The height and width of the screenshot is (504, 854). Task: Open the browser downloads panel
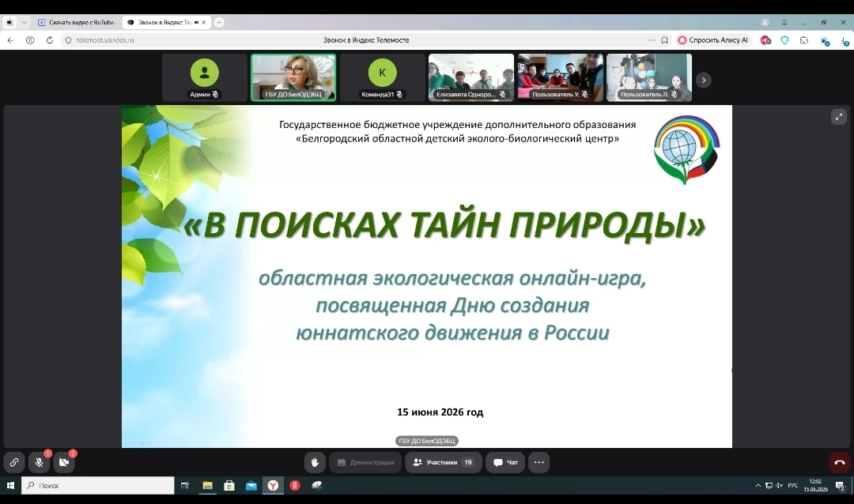coord(845,41)
